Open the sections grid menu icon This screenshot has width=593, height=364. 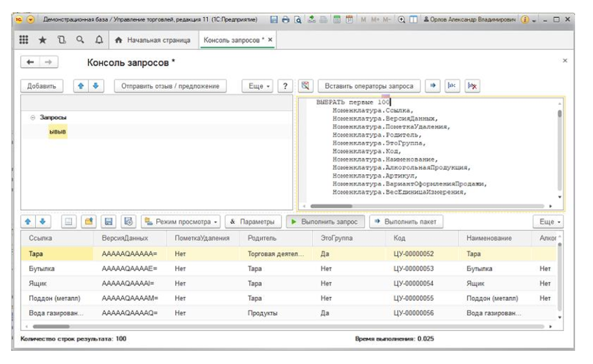click(24, 40)
